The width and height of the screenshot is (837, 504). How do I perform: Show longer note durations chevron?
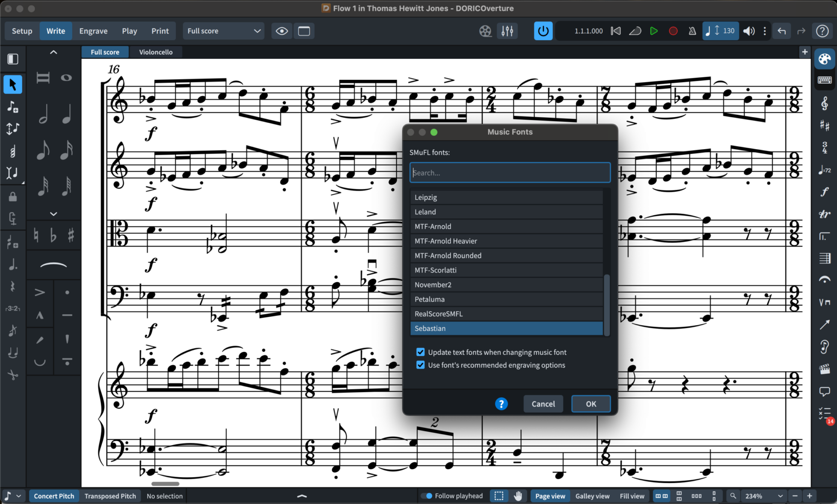tap(53, 52)
